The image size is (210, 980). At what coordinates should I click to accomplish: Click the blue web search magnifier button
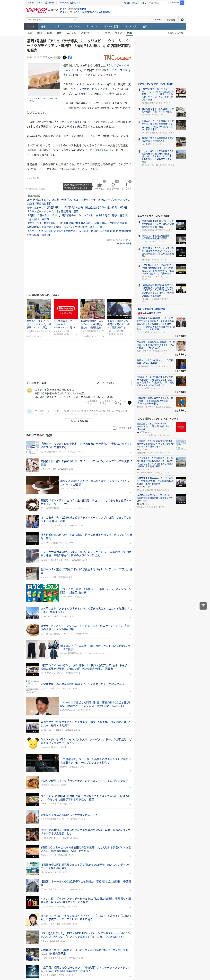pos(182,3)
